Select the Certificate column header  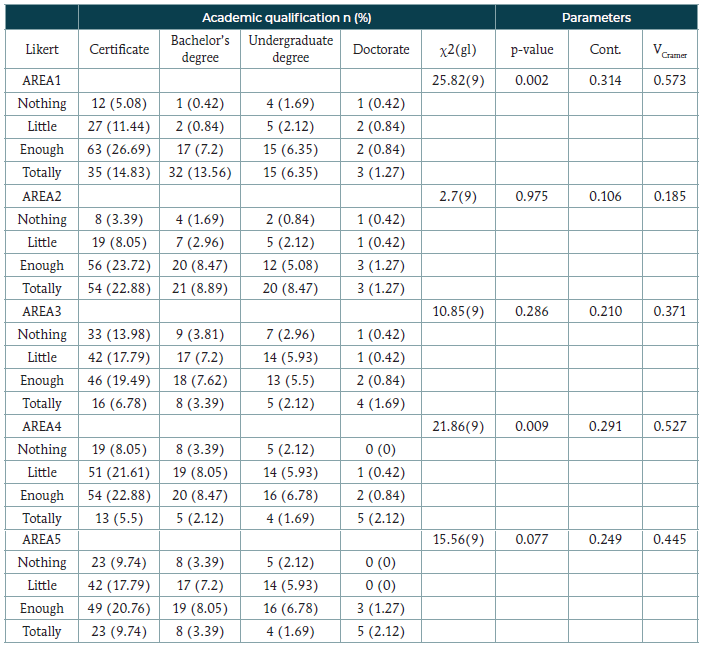click(x=119, y=50)
